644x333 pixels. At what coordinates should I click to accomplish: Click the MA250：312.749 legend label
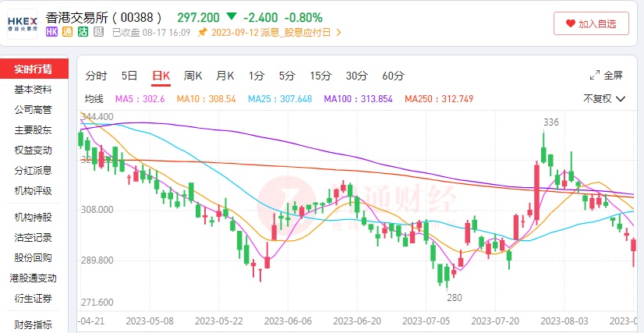439,99
